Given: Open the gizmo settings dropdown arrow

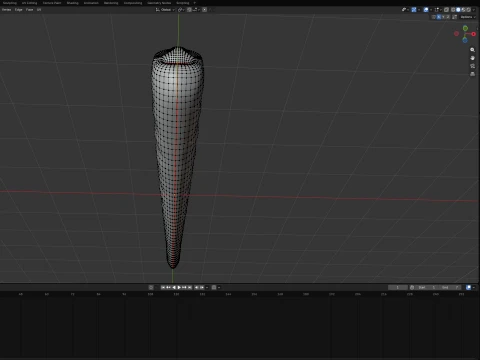Looking at the screenshot, I should pyautogui.click(x=419, y=10).
